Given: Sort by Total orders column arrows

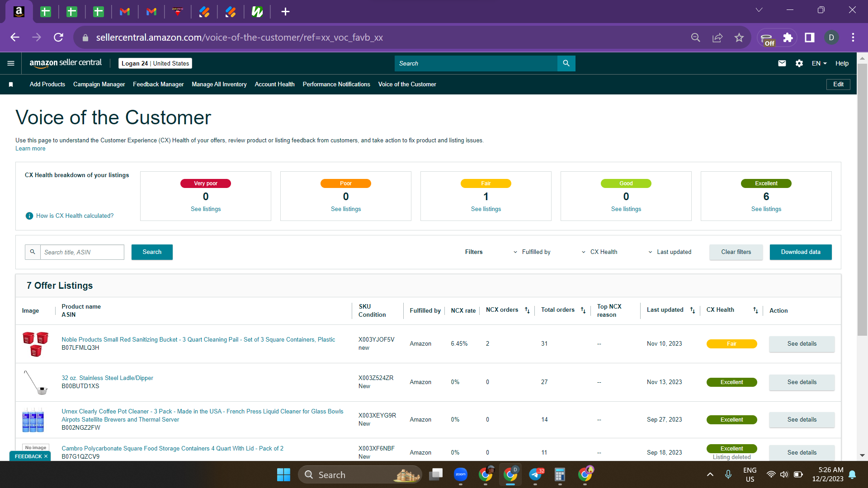Looking at the screenshot, I should pyautogui.click(x=583, y=310).
